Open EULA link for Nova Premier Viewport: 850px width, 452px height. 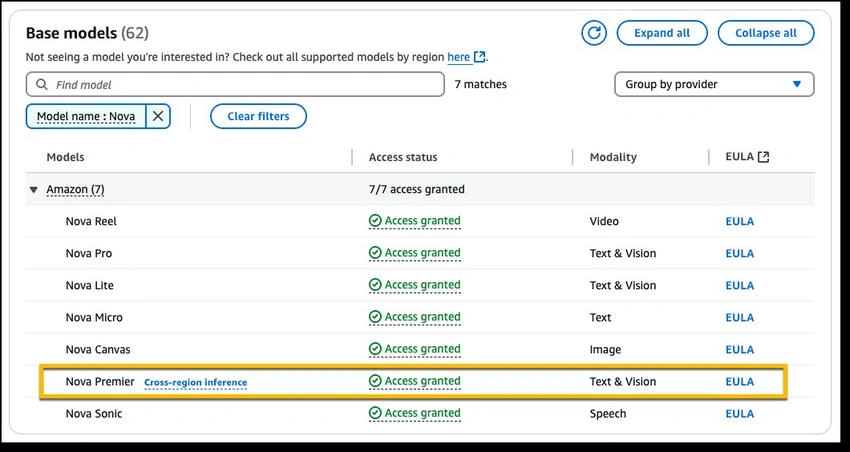(739, 382)
